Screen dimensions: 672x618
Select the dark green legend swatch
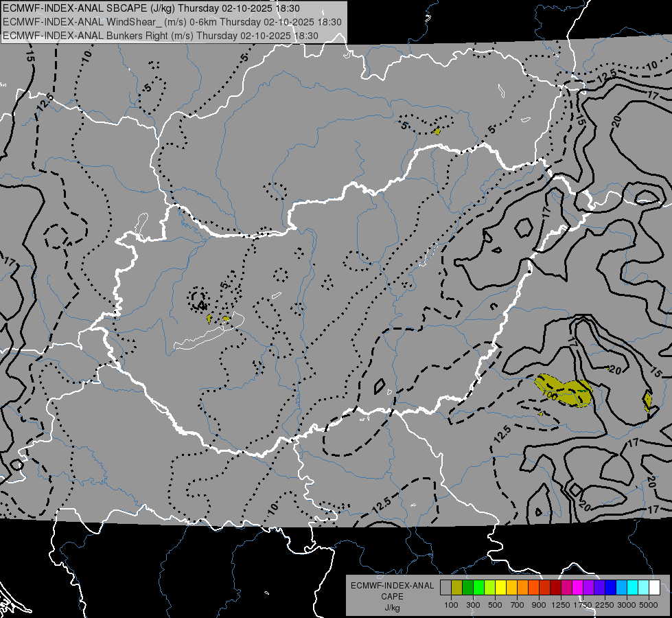click(x=467, y=588)
